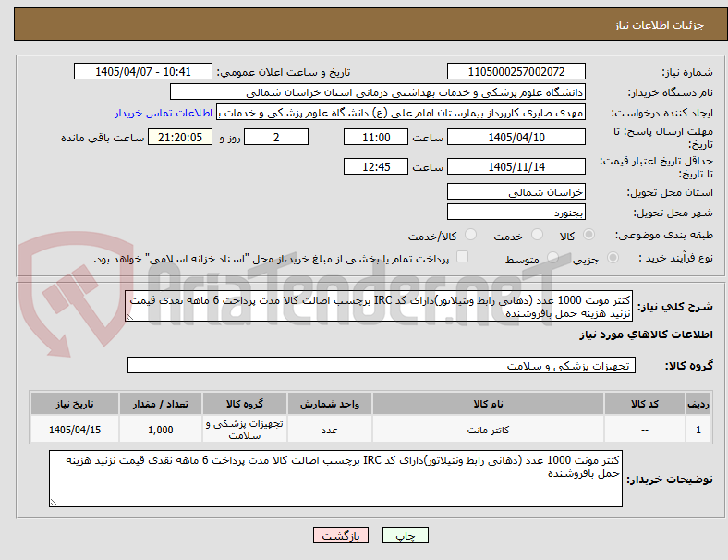Viewport: 728px width, 560px height.
Task: Click the جزئیات اطلاعات نیاز header title
Action: click(x=660, y=25)
